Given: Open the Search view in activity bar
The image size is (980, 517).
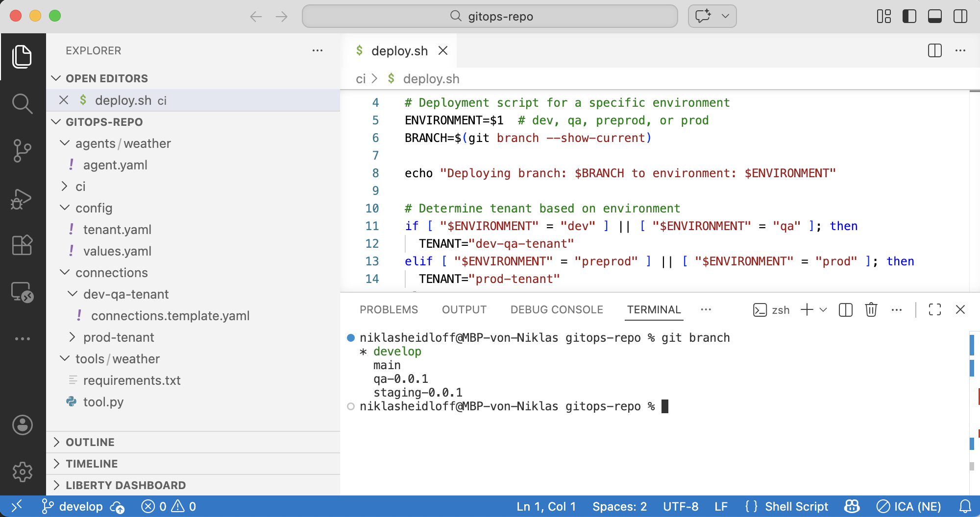Looking at the screenshot, I should (x=22, y=103).
